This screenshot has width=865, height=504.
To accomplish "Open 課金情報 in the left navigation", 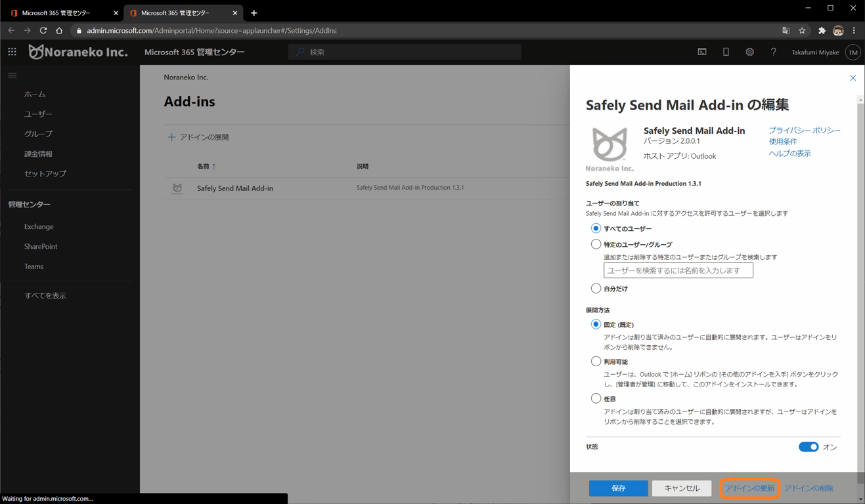I will pyautogui.click(x=38, y=154).
